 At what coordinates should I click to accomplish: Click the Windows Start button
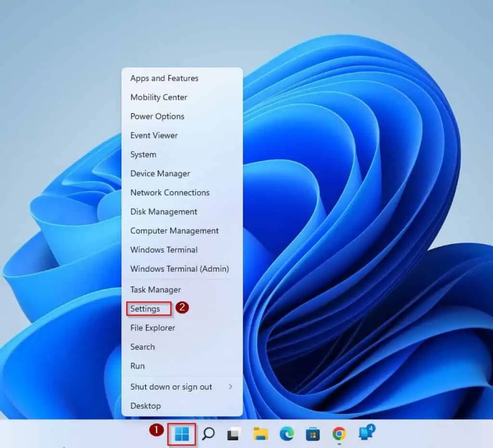coord(182,435)
